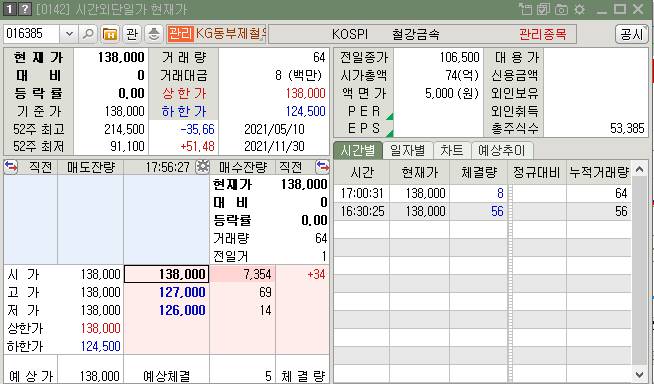Switch to the 시간별 tab

357,150
